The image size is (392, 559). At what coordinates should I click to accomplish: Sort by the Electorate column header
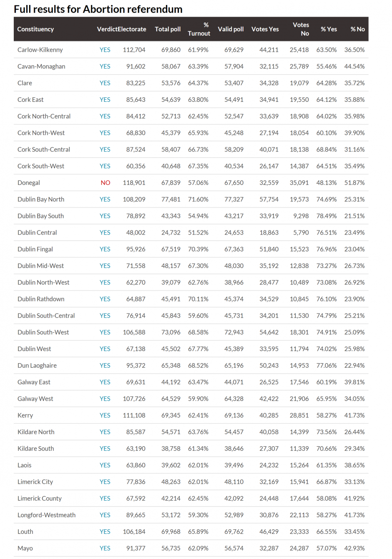132,29
